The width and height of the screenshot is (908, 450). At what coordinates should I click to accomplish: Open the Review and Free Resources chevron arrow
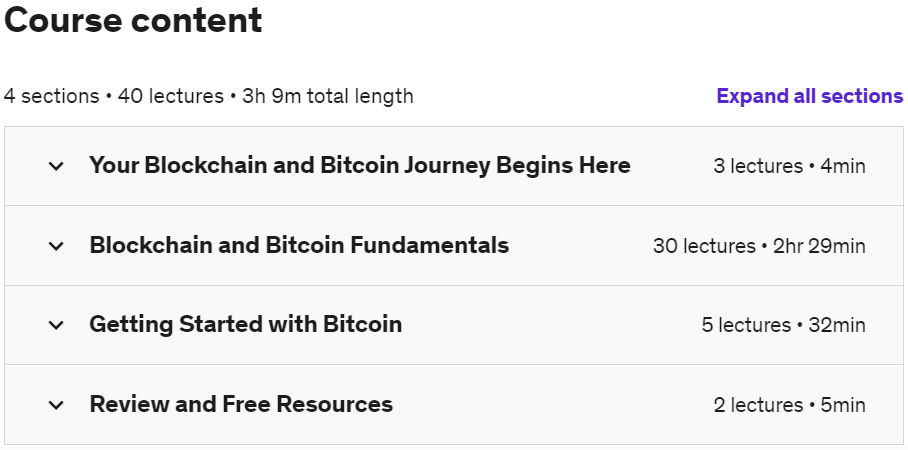(56, 405)
